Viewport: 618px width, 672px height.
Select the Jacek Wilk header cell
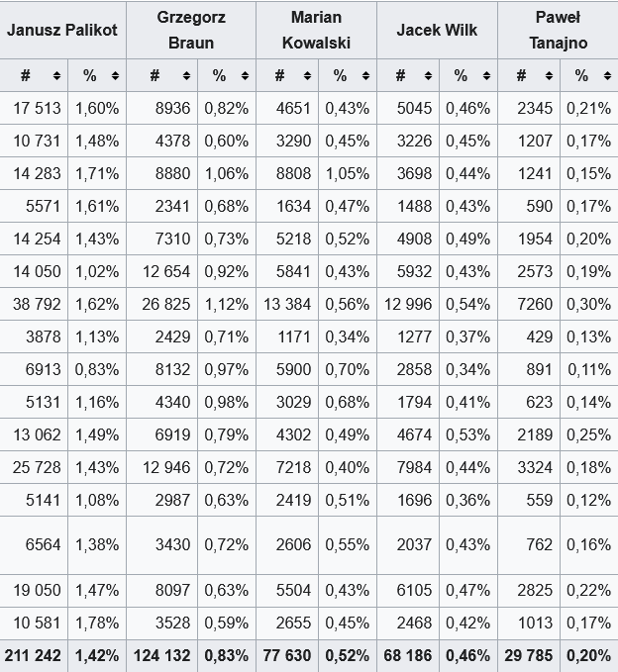tap(437, 30)
